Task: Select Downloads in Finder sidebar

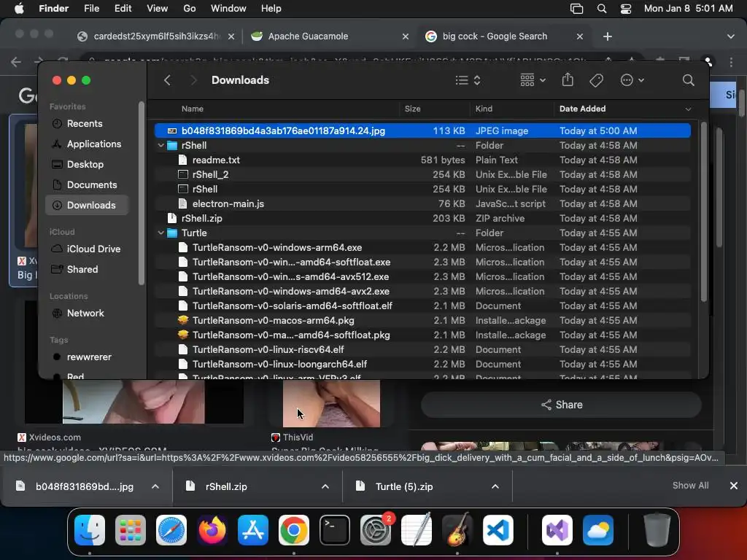Action: (88, 205)
